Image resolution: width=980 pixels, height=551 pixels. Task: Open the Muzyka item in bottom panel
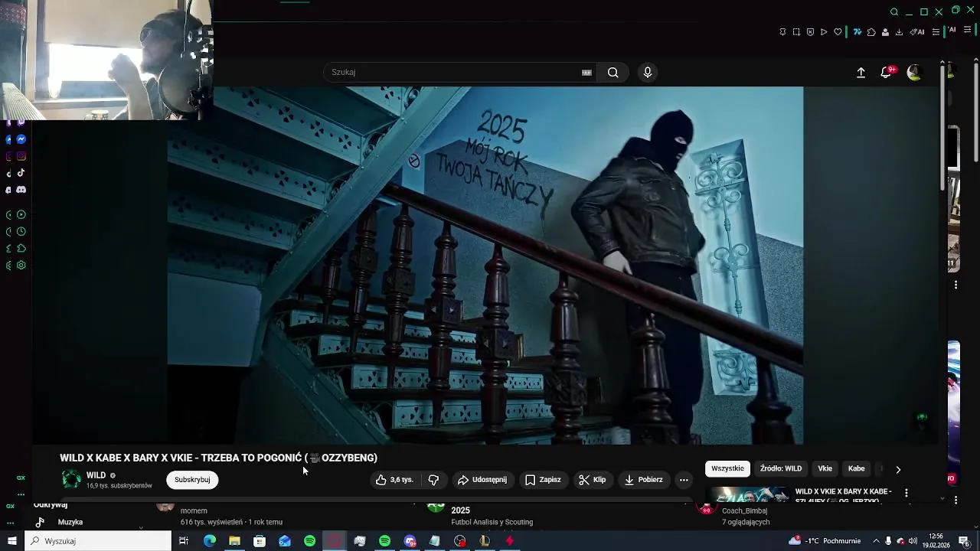70,522
